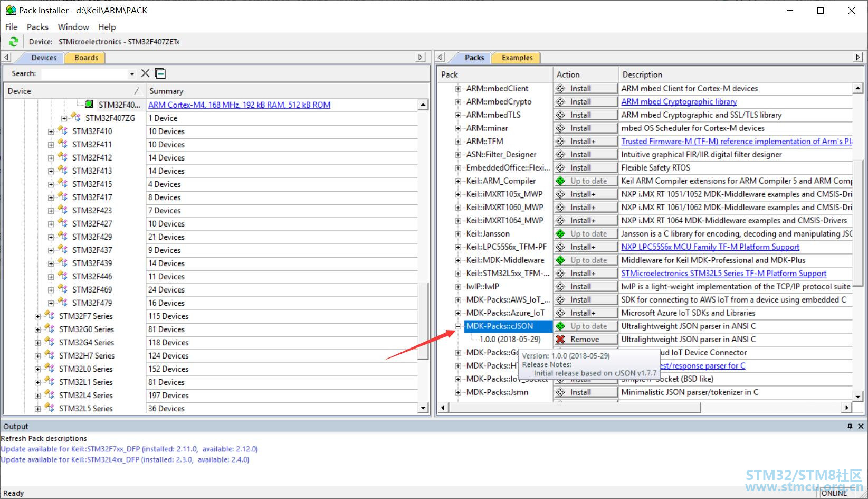868x499 pixels.
Task: Open the ARM Cortex-M4 168 MHz summary link
Action: tap(240, 105)
